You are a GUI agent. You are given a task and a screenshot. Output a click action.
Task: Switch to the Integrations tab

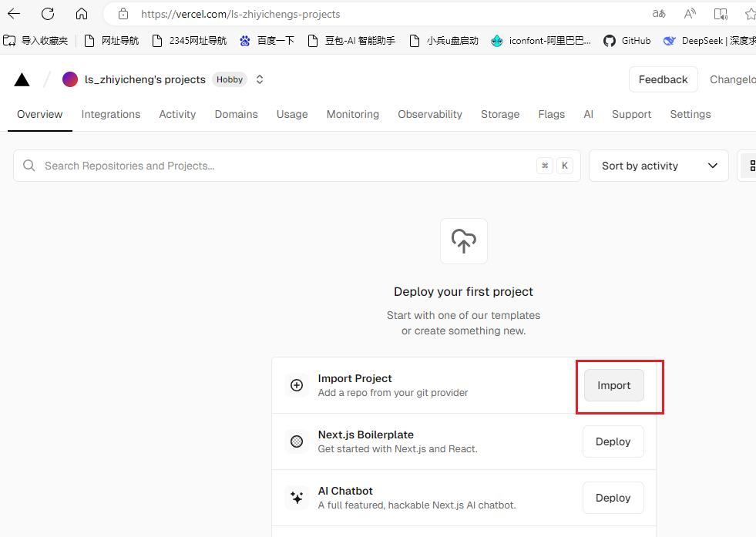[x=111, y=114]
